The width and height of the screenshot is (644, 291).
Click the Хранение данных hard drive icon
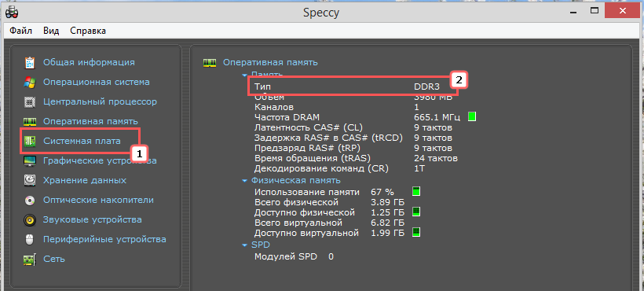point(30,180)
